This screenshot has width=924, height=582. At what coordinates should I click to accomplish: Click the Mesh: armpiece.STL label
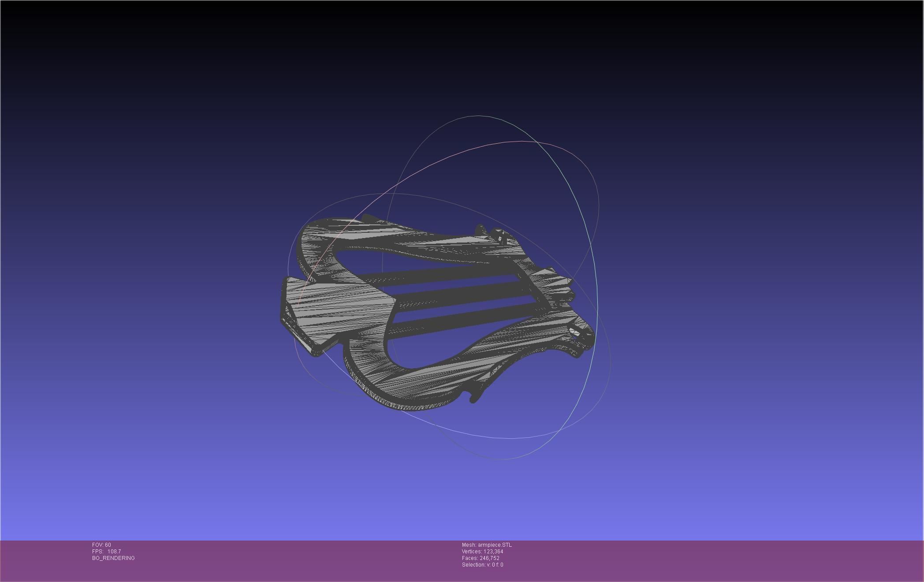tap(487, 545)
